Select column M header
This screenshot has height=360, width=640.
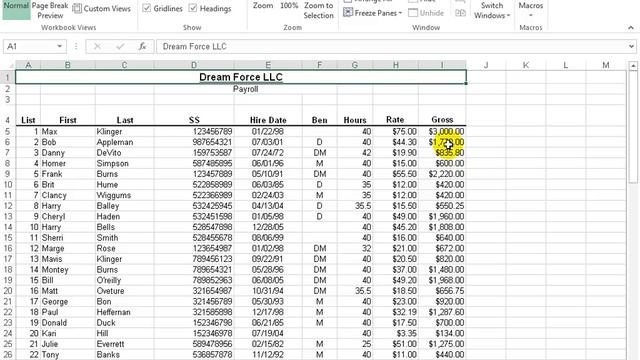pyautogui.click(x=606, y=65)
